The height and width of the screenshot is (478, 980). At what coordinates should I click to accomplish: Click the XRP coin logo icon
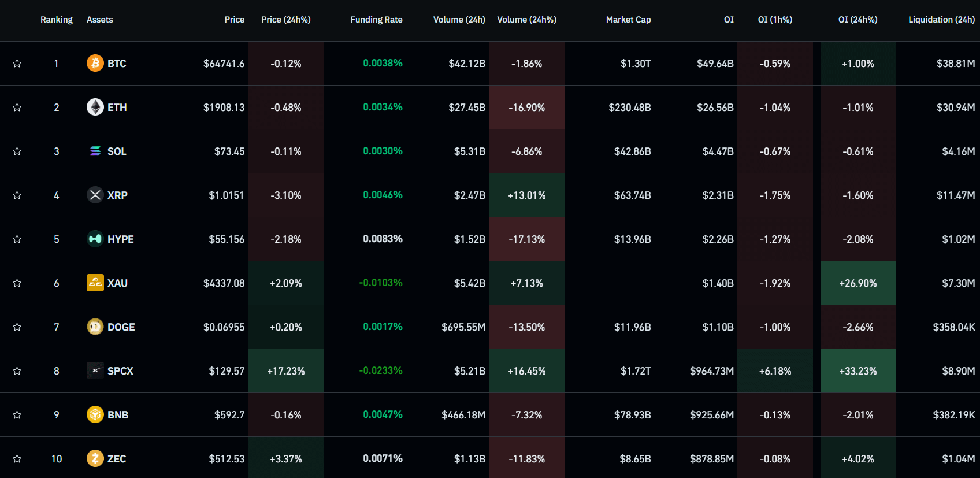click(x=95, y=195)
